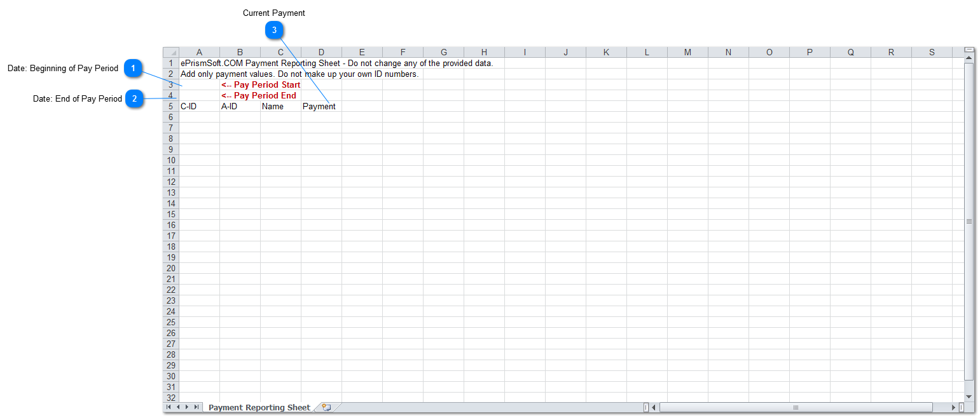The width and height of the screenshot is (980, 418).
Task: Jump to first sheet with navigation arrow
Action: coord(169,407)
